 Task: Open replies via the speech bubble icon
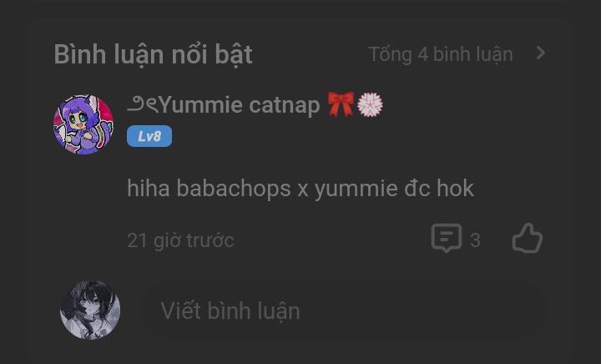447,238
